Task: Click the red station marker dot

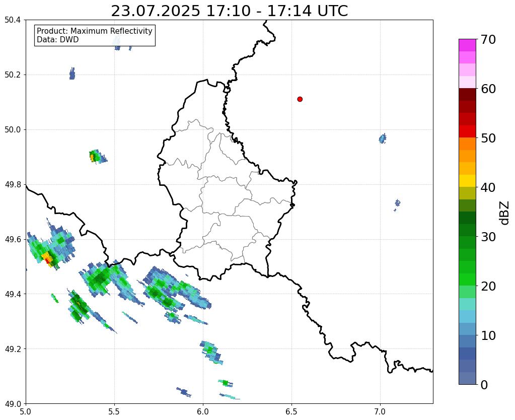Action: click(300, 99)
